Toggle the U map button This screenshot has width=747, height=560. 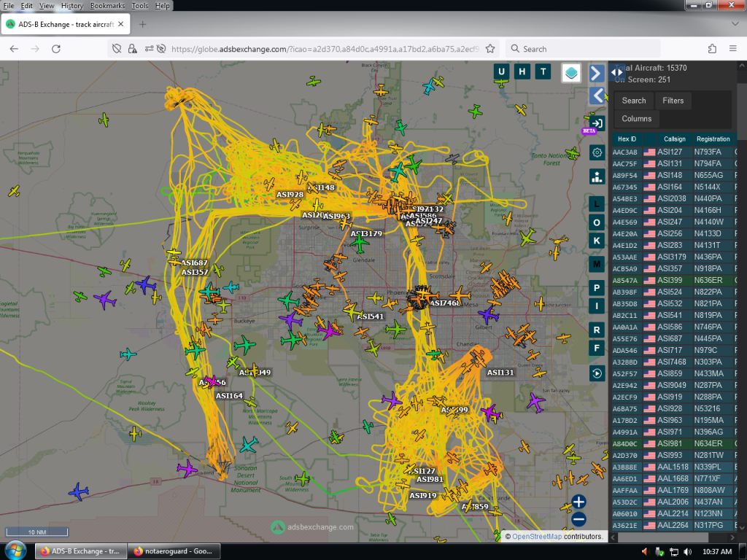[501, 72]
